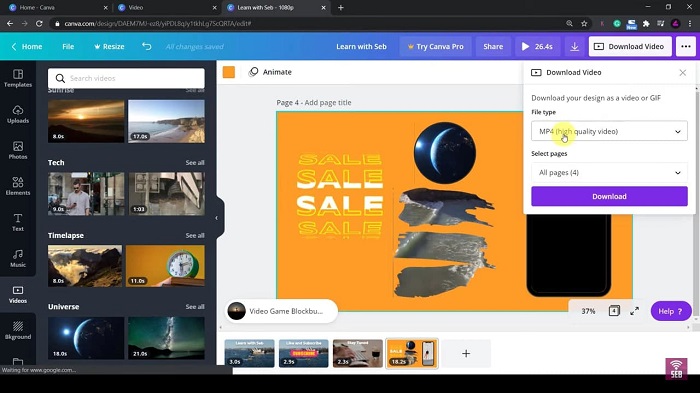Add a new page with plus button
This screenshot has width=700, height=393.
(x=466, y=354)
